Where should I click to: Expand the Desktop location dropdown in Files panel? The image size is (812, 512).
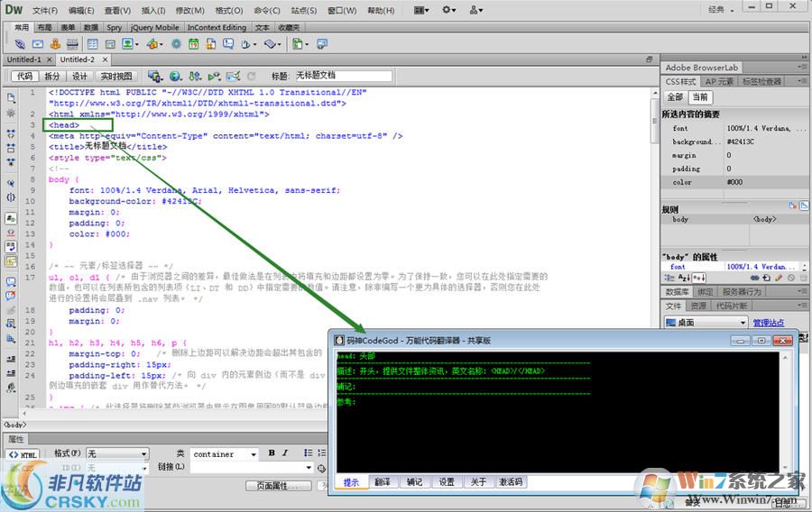pyautogui.click(x=741, y=323)
